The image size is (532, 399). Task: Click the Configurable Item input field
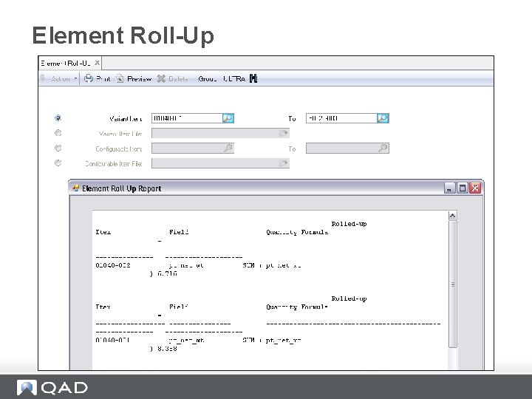tap(187, 148)
